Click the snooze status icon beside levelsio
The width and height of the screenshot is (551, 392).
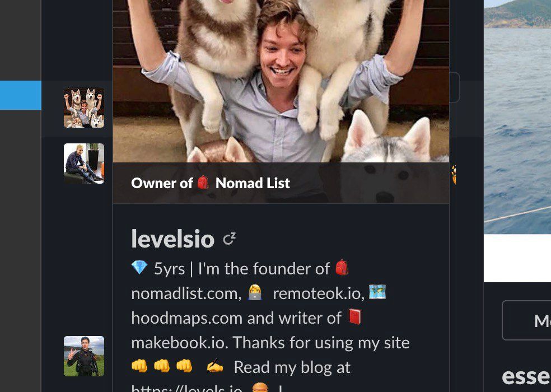[x=230, y=239]
